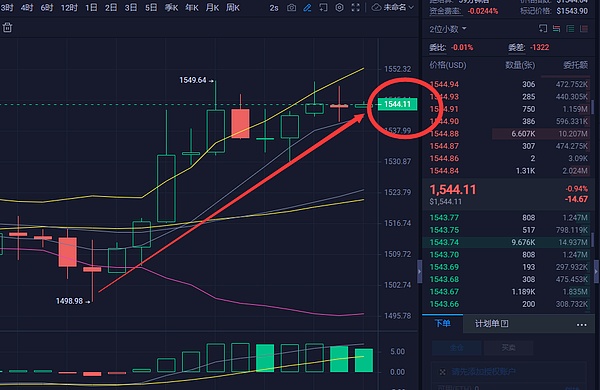
Task: Delete drawings with the trash icon
Action: (x=7, y=28)
